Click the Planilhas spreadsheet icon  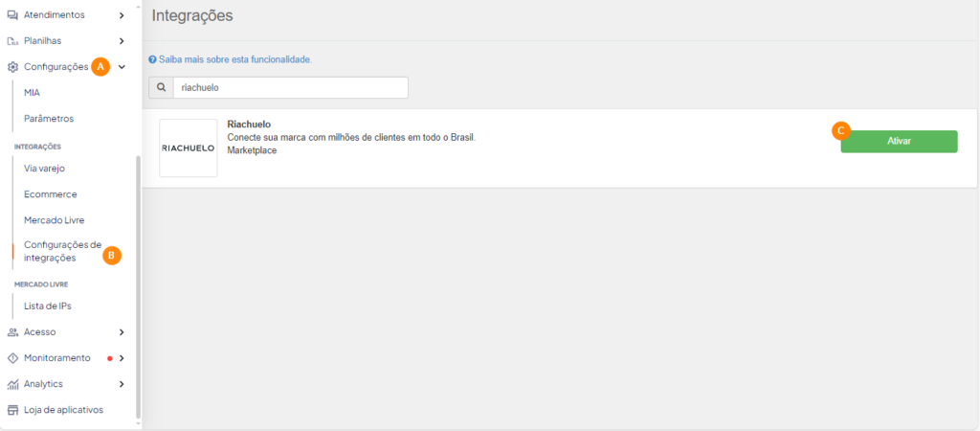click(x=11, y=41)
